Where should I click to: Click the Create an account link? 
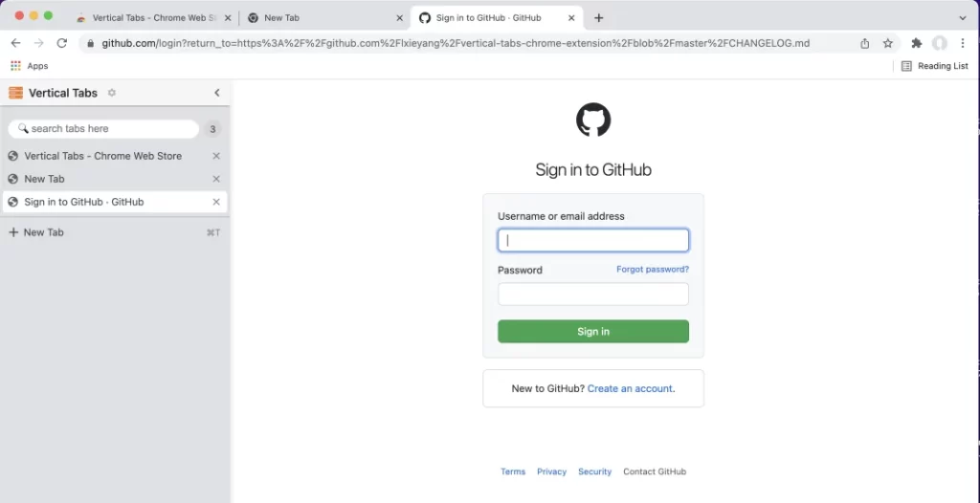[630, 388]
